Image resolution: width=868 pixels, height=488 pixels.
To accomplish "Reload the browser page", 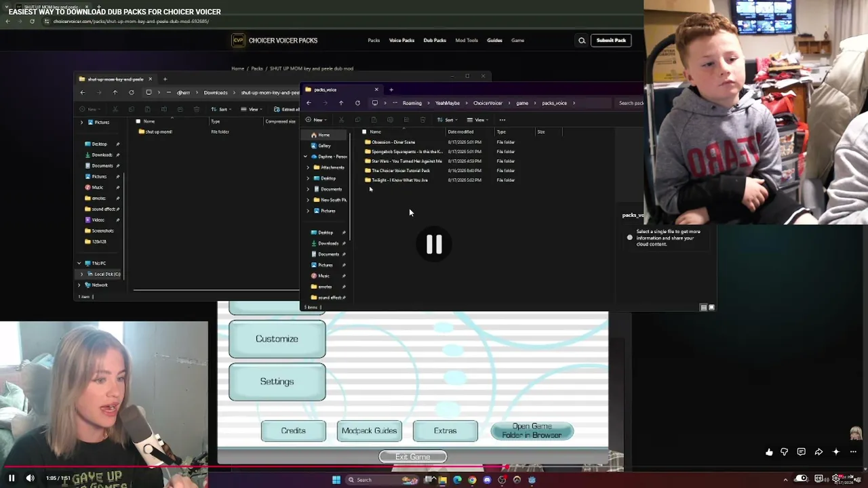I will (x=32, y=22).
